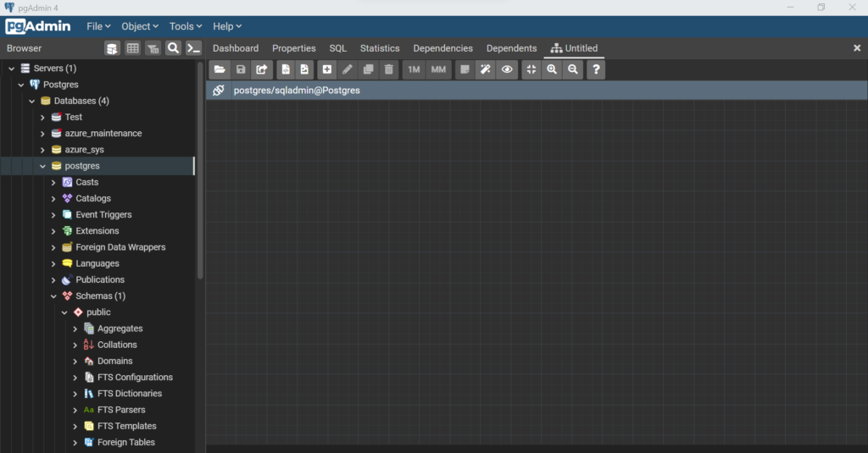
Task: Open the Query Tool from Browser toolbar
Action: click(112, 48)
